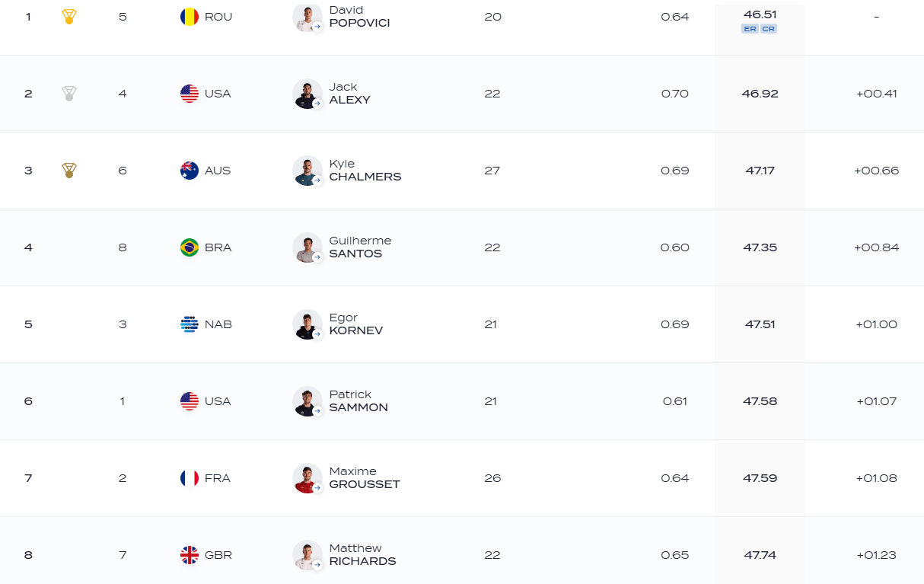This screenshot has height=584, width=924.
Task: Click the NAB neutral athlete flag icon
Action: (x=190, y=324)
